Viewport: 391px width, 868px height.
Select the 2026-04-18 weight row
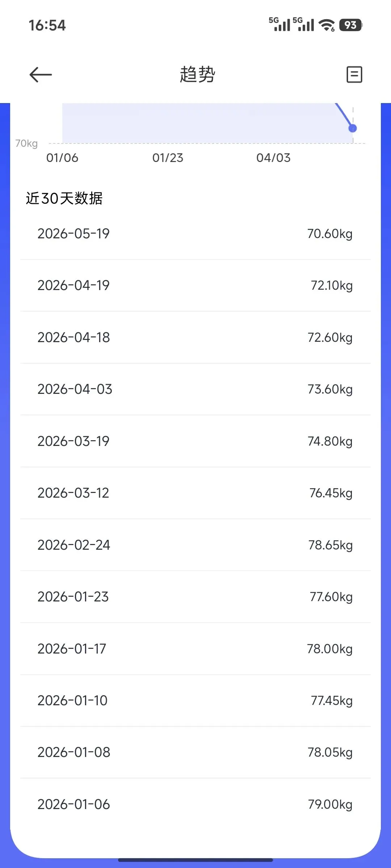pos(195,337)
